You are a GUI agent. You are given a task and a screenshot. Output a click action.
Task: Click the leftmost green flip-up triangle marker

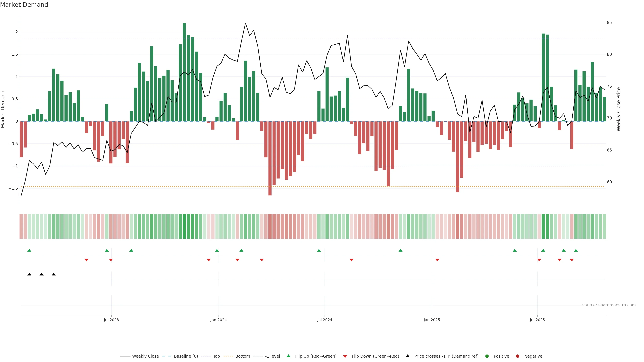coord(29,250)
